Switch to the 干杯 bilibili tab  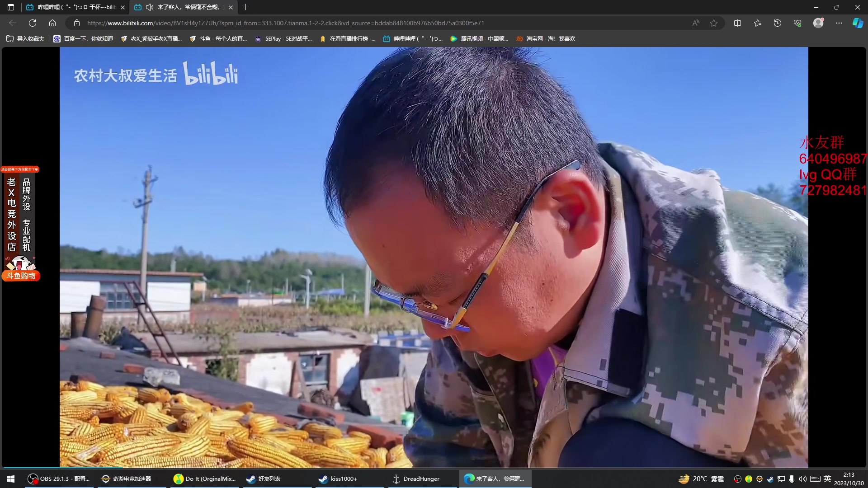[x=72, y=7]
